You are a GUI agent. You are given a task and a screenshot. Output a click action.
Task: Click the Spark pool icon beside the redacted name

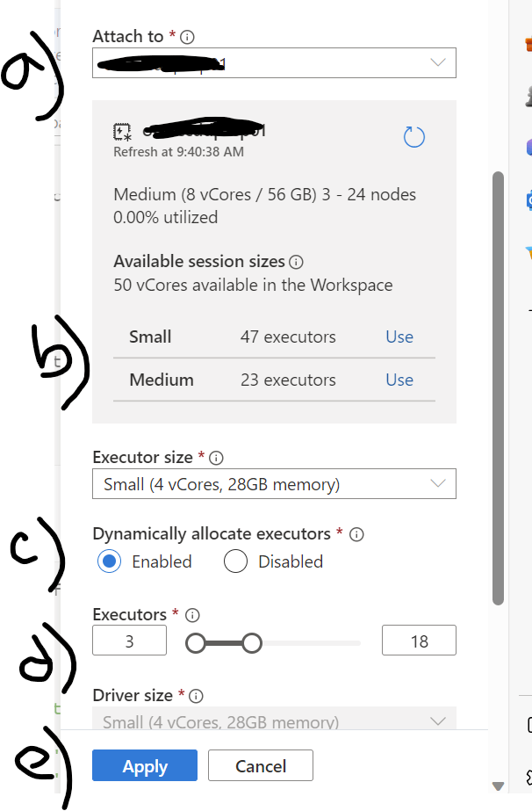122,133
